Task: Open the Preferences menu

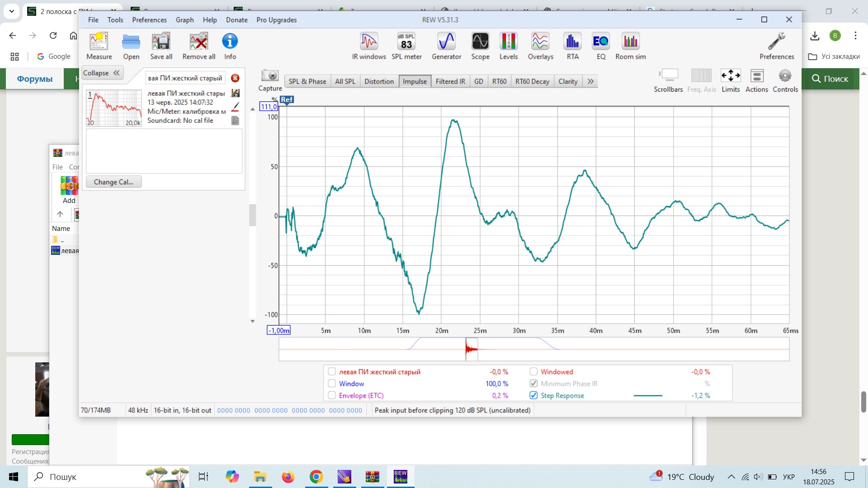Action: [149, 20]
